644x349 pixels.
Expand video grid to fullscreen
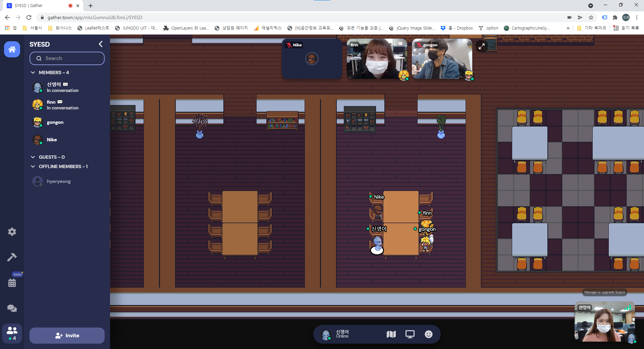pyautogui.click(x=482, y=46)
